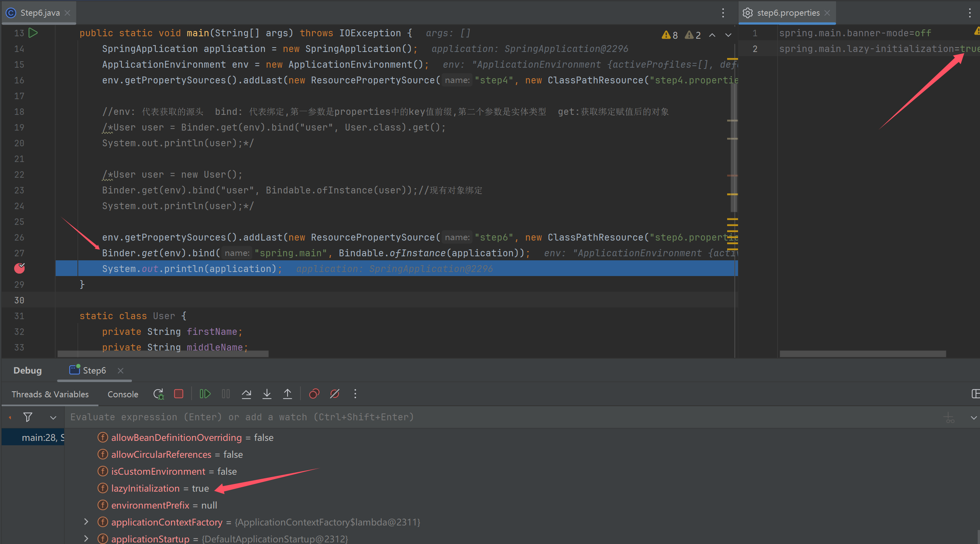Click the name: hint on line 16

457,80
